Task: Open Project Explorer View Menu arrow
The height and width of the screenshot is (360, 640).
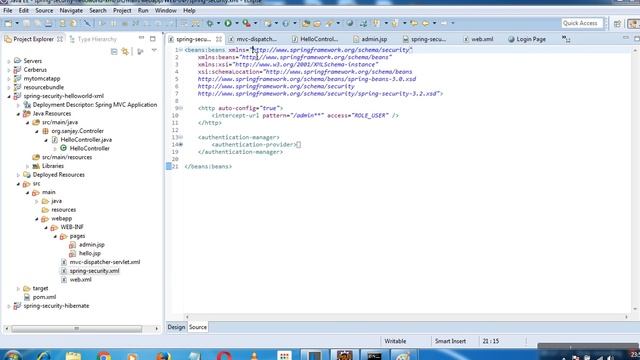Action: click(x=154, y=51)
